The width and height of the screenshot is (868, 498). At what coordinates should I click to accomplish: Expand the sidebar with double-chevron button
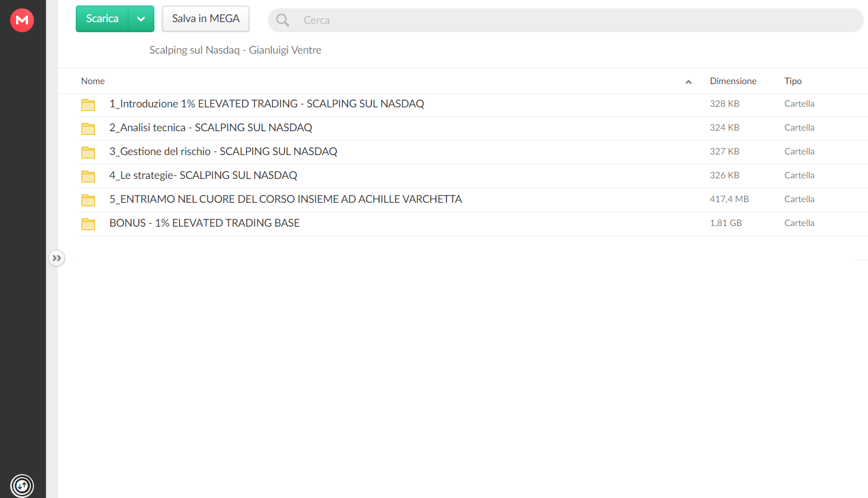click(x=57, y=258)
